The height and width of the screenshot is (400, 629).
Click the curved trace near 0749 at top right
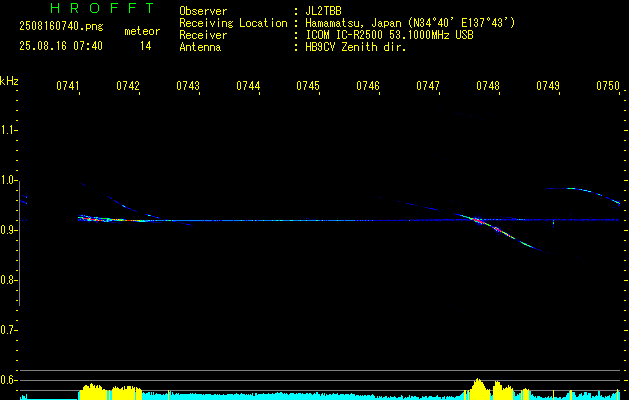click(x=582, y=194)
